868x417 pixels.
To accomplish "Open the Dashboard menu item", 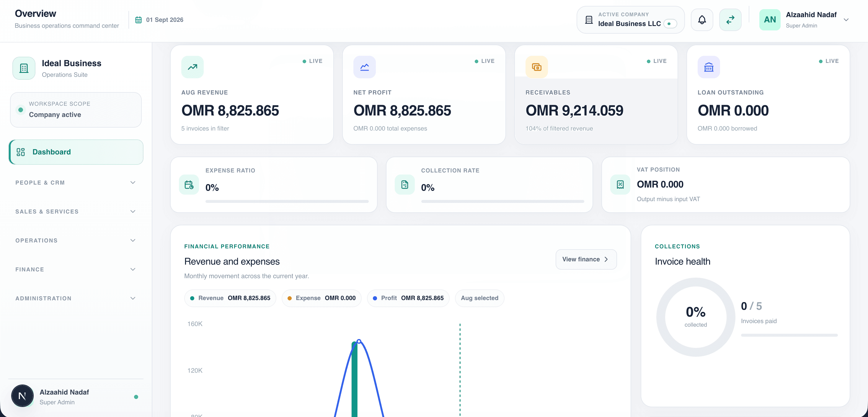I will tap(76, 152).
